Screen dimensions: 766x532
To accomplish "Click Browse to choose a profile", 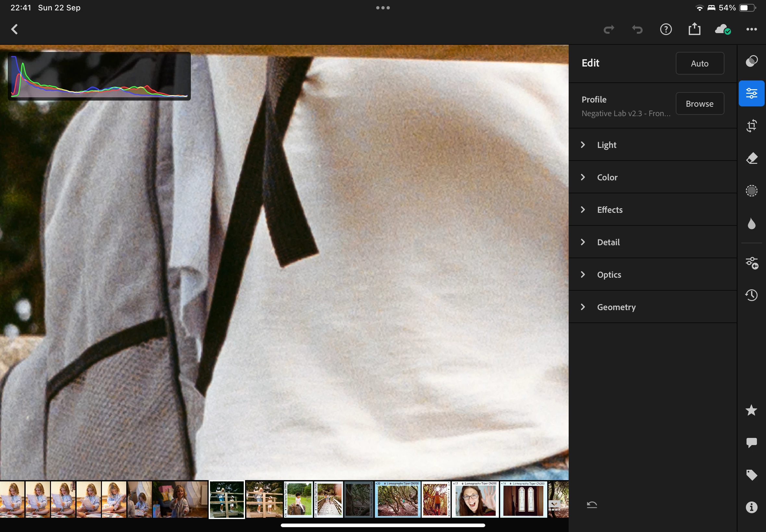I will (x=699, y=104).
